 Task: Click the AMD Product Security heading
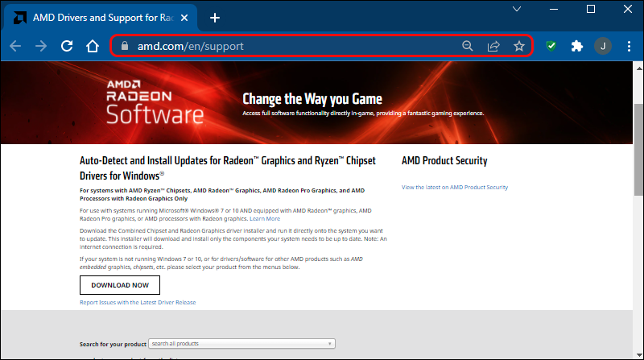[444, 161]
